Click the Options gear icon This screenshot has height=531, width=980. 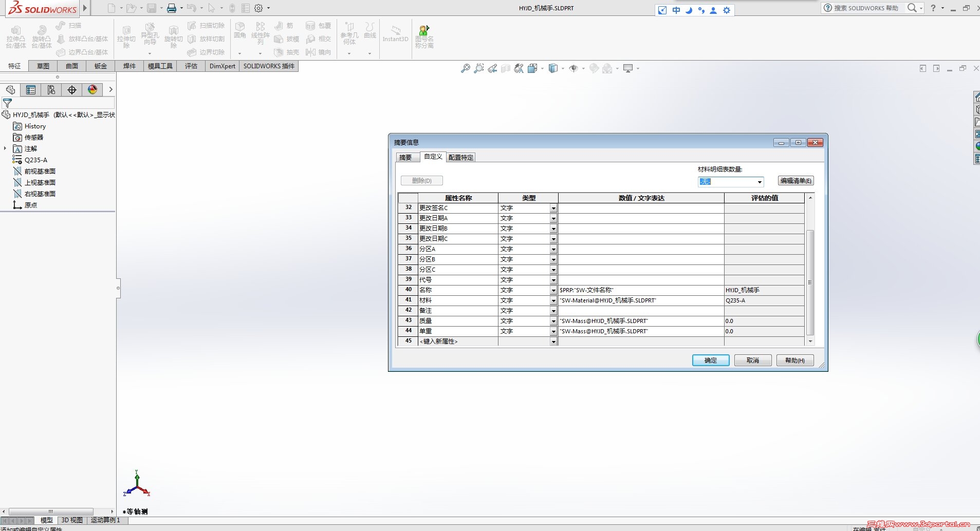(259, 8)
